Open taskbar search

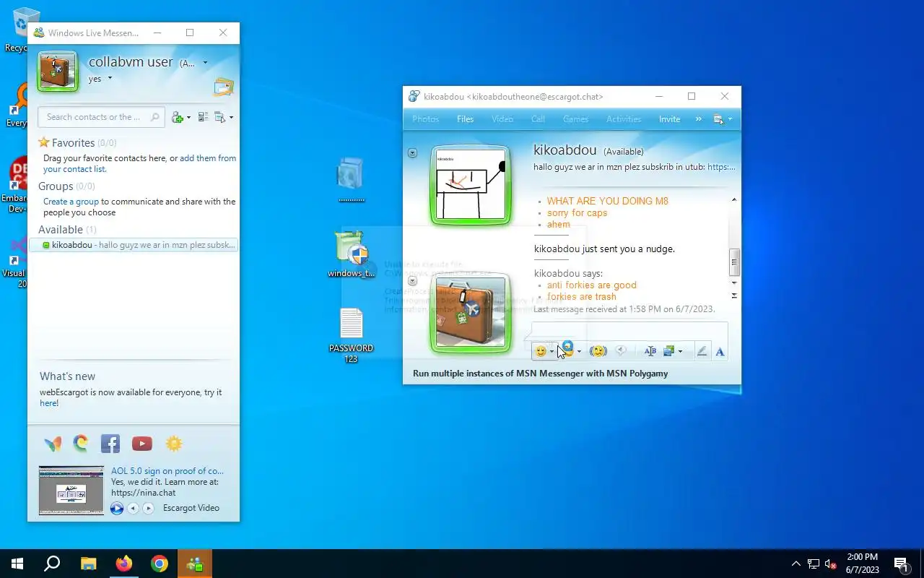tap(52, 564)
